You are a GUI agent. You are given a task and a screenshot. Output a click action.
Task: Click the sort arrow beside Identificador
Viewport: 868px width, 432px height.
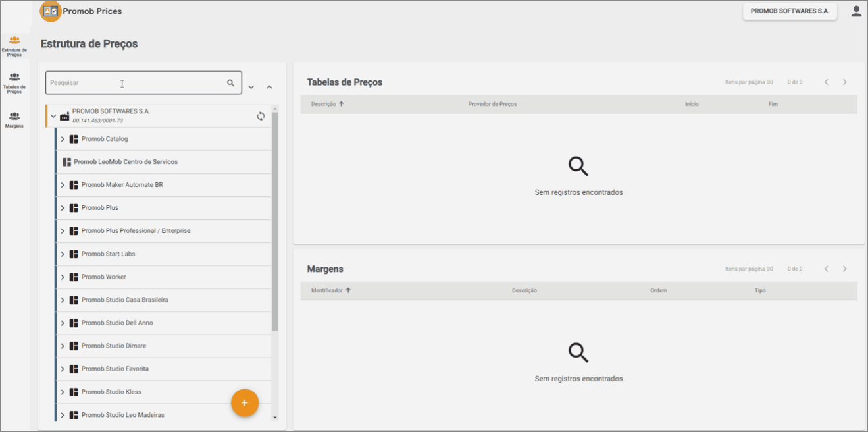point(348,290)
